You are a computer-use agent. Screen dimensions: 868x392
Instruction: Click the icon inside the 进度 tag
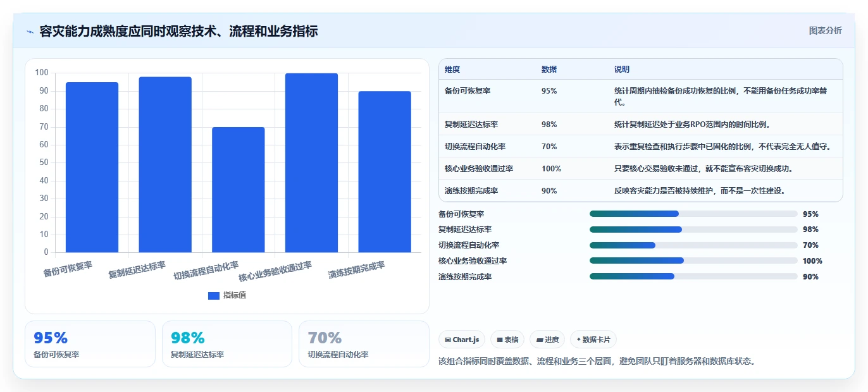pyautogui.click(x=540, y=340)
